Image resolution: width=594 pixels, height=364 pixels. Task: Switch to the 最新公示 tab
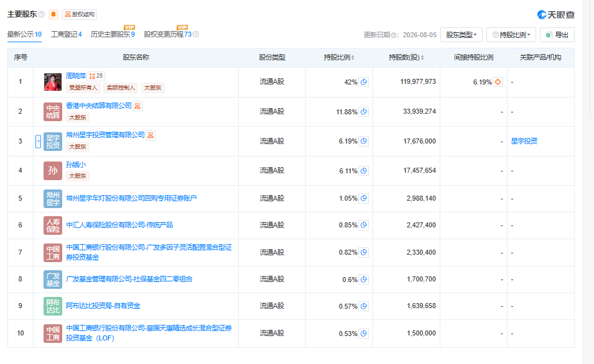[25, 34]
